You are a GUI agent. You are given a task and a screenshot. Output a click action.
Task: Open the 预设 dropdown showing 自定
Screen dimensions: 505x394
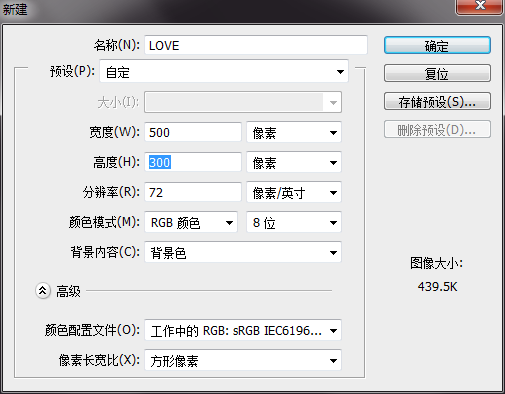click(x=224, y=72)
